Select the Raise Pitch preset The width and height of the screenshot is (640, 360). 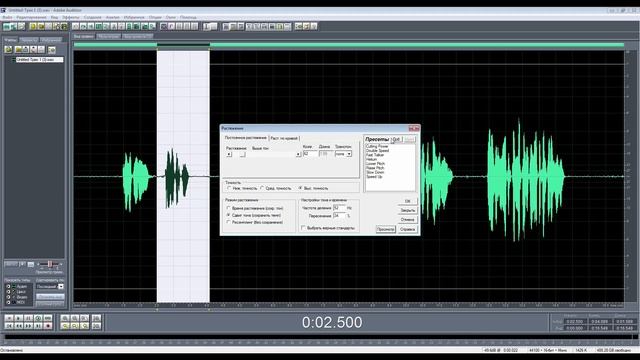tap(375, 168)
